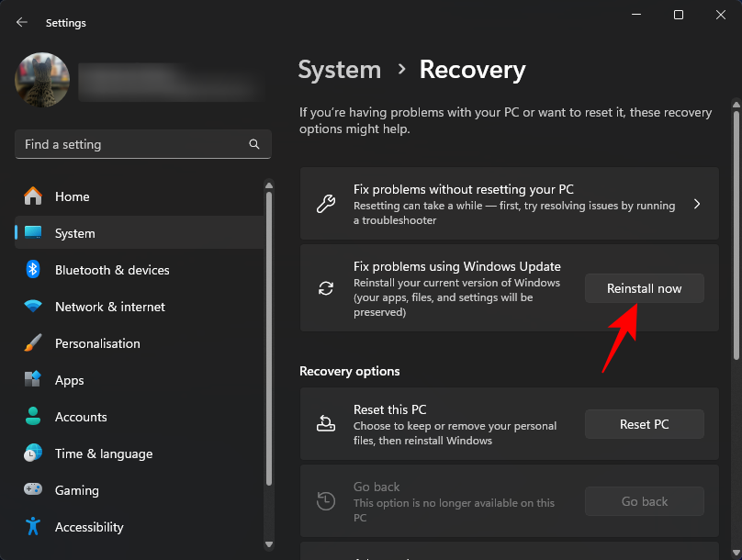Click the Home house icon in sidebar
742x560 pixels.
(x=33, y=196)
